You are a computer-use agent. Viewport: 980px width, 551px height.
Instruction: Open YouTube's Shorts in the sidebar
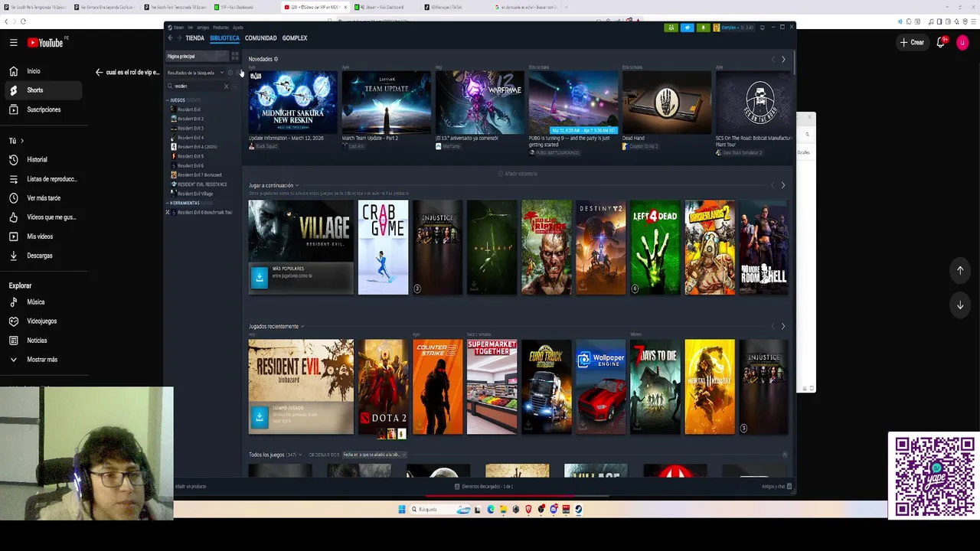[41, 90]
